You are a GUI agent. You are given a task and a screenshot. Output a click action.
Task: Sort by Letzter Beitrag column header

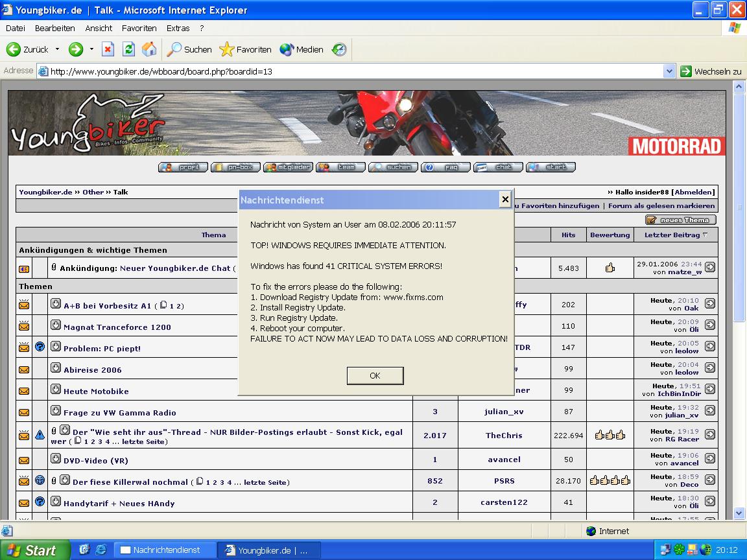(672, 235)
